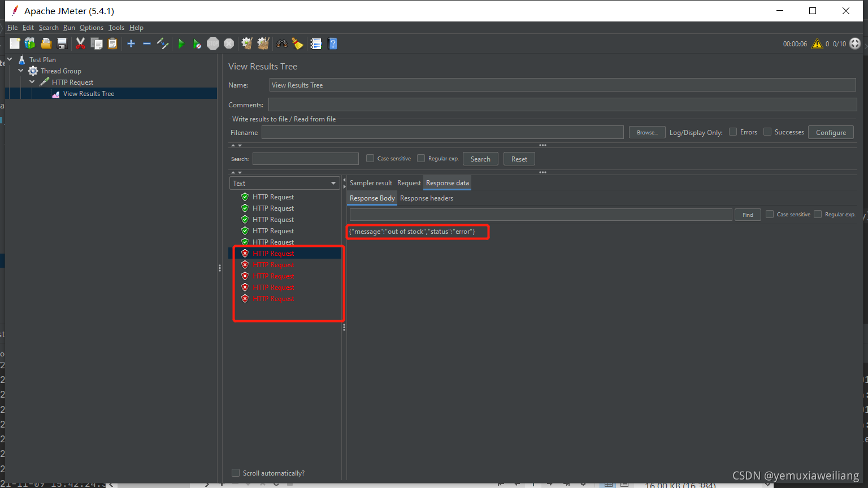
Task: Click the Copy icon in toolbar
Action: pyautogui.click(x=97, y=43)
